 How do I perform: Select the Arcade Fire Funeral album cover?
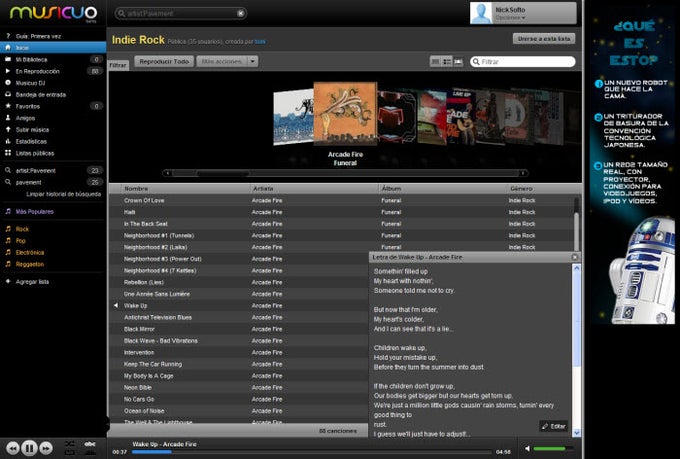point(345,114)
